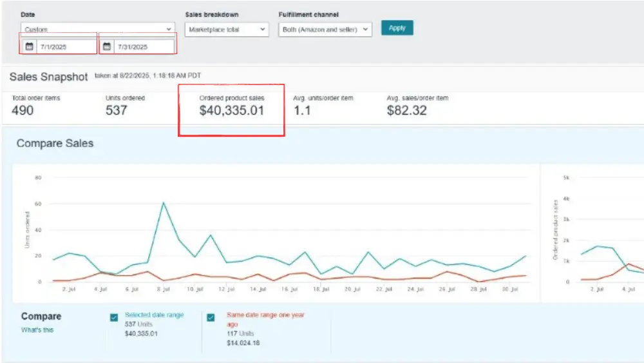The image size is (644, 363).
Task: Toggle Same date range one year ago checkbox
Action: pos(211,317)
